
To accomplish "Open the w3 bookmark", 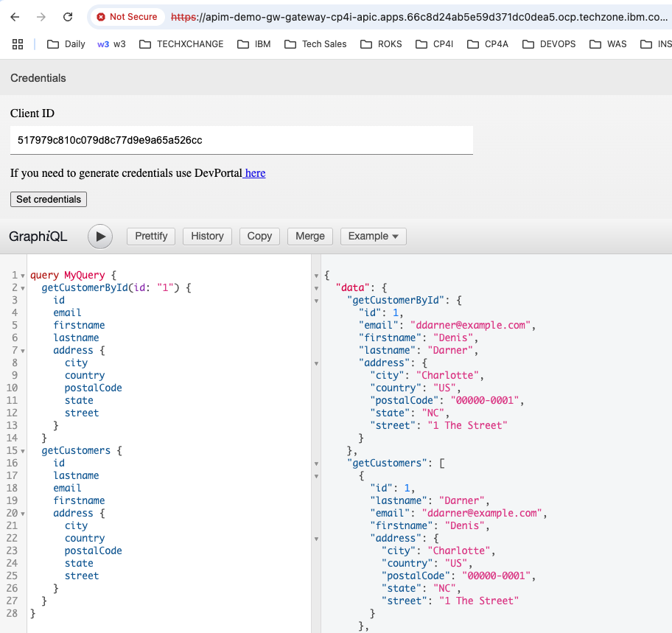I will [x=111, y=44].
